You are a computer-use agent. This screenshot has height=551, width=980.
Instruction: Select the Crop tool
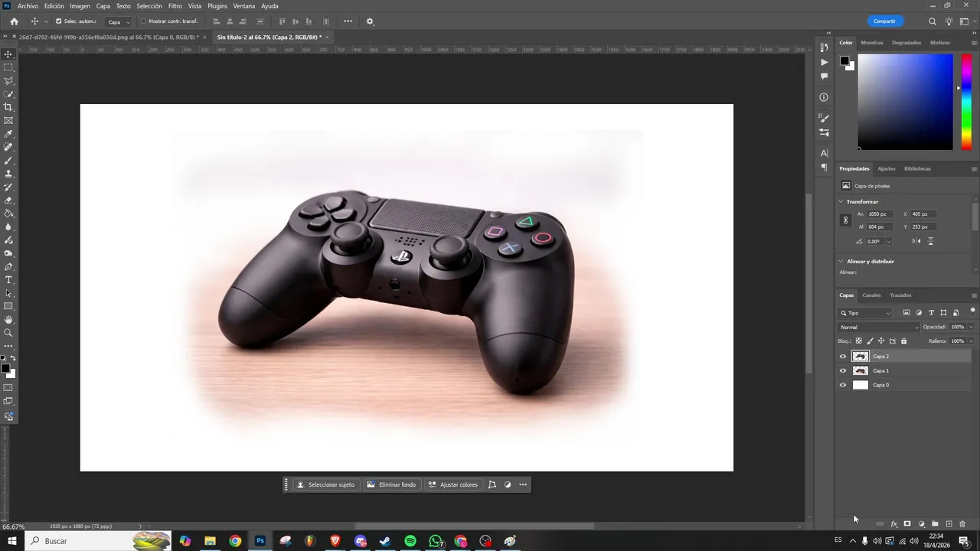click(x=8, y=107)
